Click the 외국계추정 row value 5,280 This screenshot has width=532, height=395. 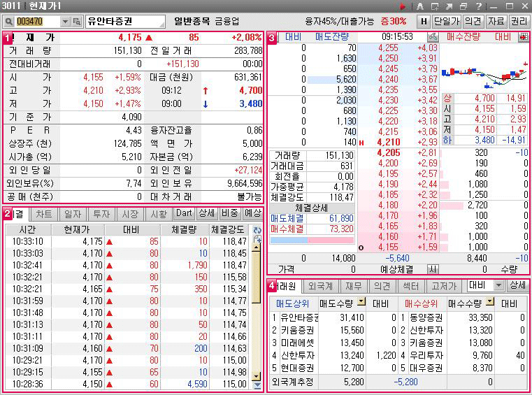354,382
